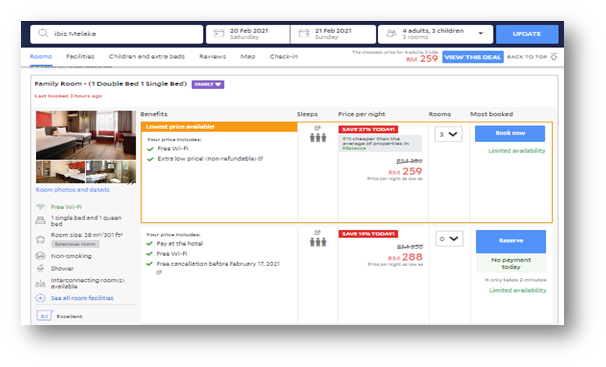The height and width of the screenshot is (367, 606).
Task: Click the room size house icon
Action: [41, 239]
